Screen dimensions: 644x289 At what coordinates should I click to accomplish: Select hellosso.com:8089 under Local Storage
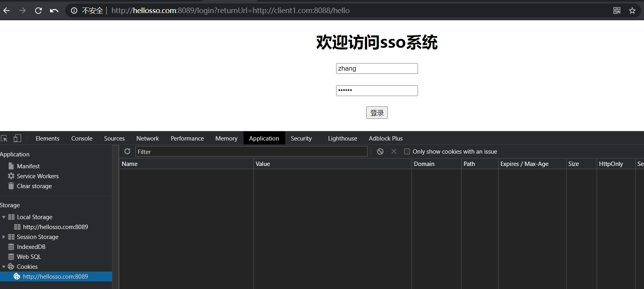click(x=56, y=227)
